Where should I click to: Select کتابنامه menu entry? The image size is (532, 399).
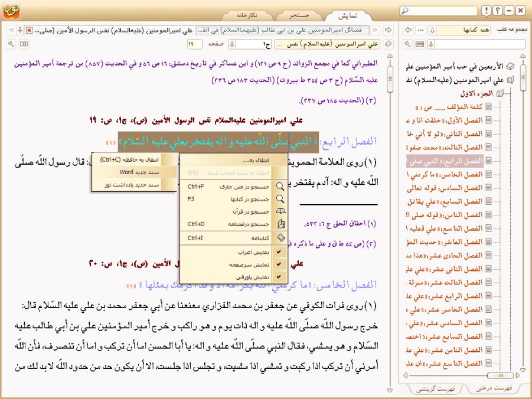(234, 238)
